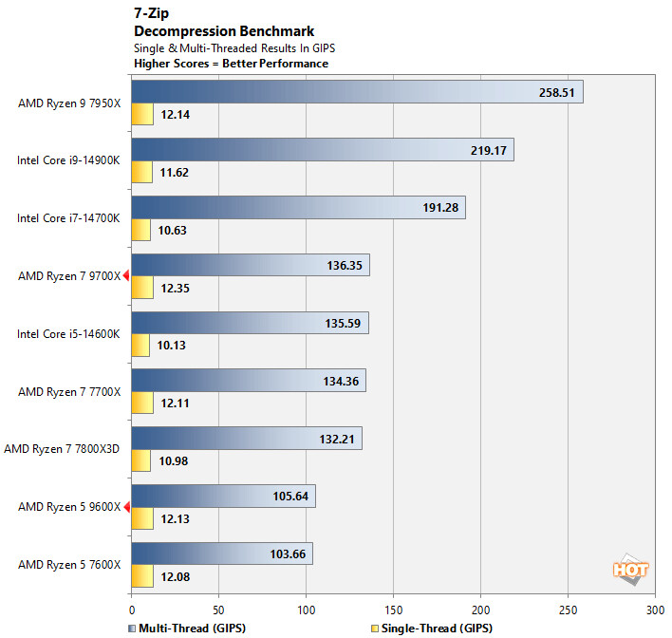Click the 136.35 multi-thread bar value
Image resolution: width=672 pixels, height=638 pixels.
[345, 266]
